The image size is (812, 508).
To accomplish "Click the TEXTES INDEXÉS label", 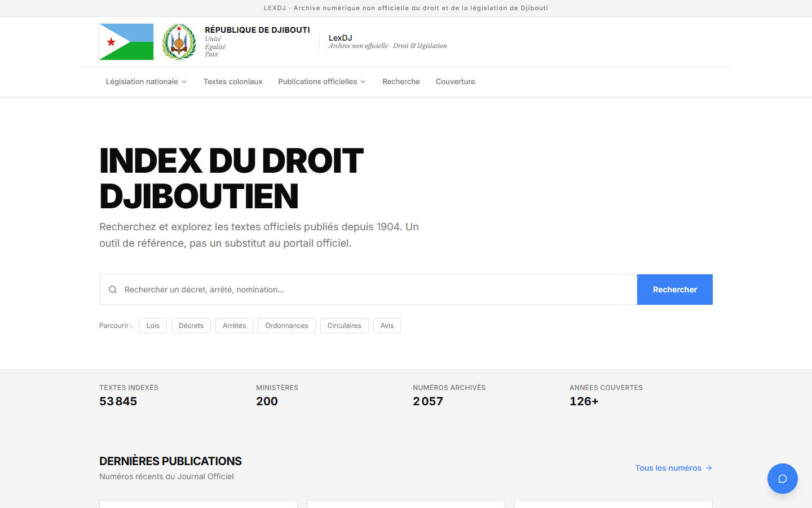I will 129,388.
